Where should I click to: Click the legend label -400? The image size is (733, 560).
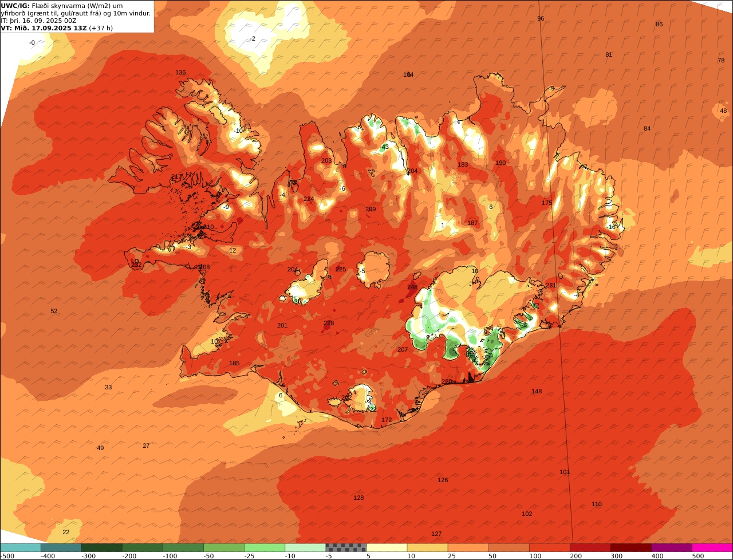(48, 556)
